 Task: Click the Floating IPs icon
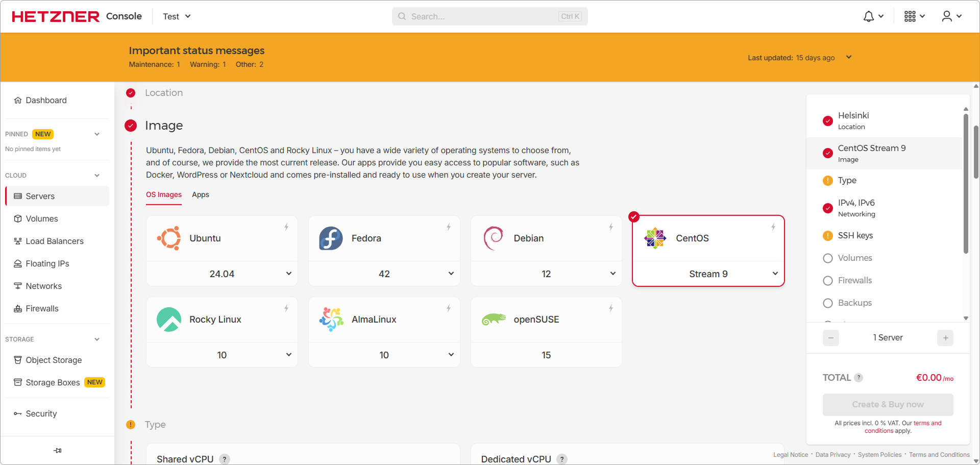(x=18, y=263)
